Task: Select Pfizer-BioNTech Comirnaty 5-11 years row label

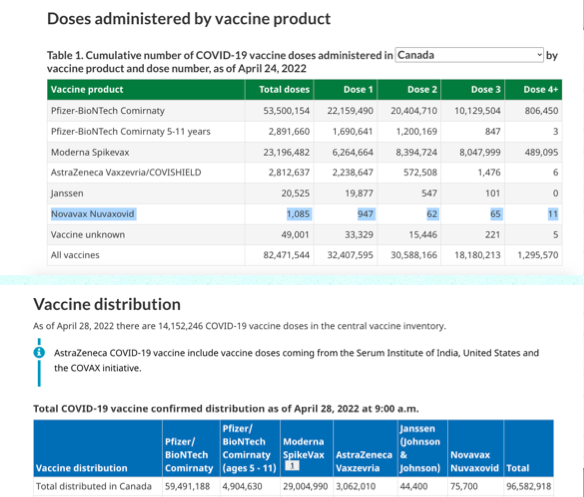Action: point(131,132)
